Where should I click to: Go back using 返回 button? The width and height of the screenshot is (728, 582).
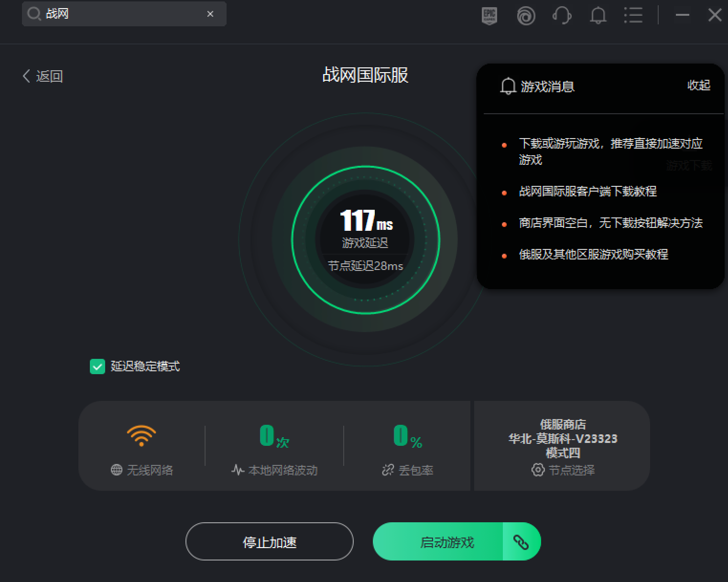(x=43, y=76)
